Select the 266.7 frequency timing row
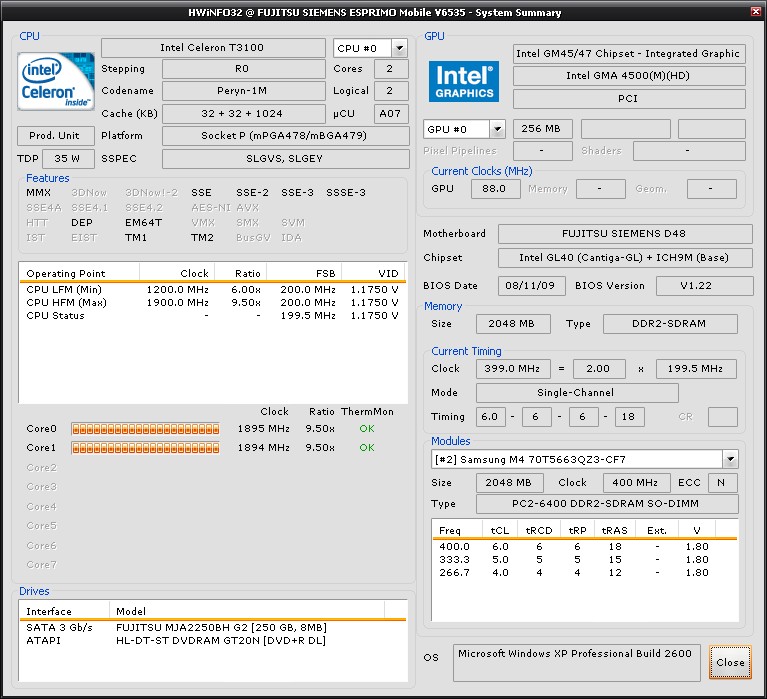The image size is (767, 699). click(x=584, y=572)
